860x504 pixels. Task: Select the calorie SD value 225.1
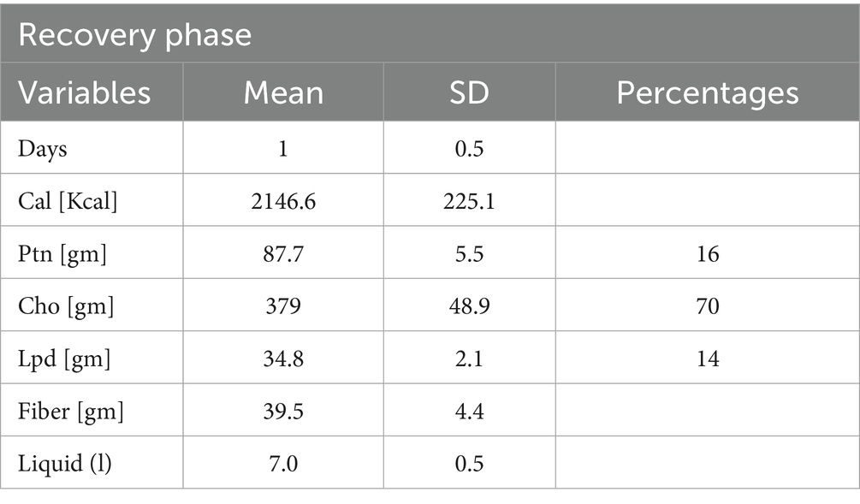(x=469, y=201)
